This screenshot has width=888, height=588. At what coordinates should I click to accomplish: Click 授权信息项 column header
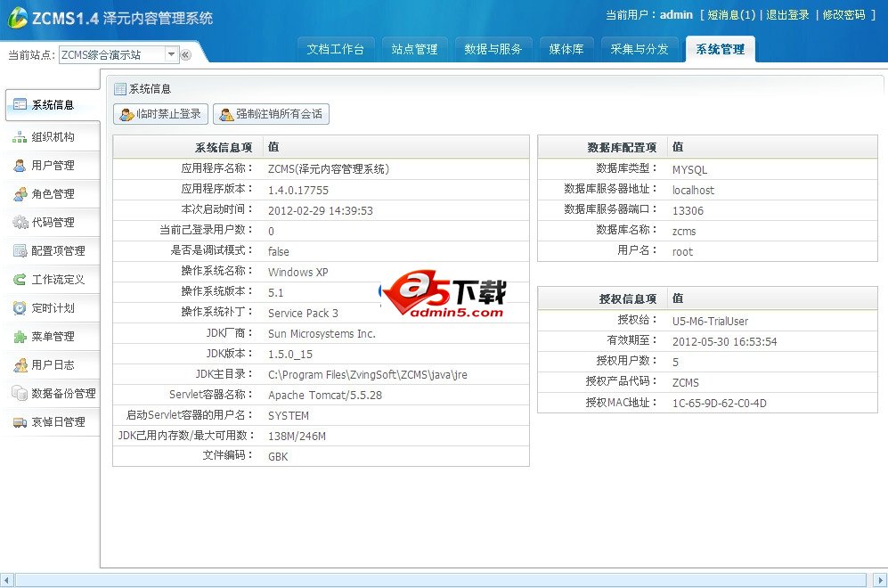(x=628, y=298)
